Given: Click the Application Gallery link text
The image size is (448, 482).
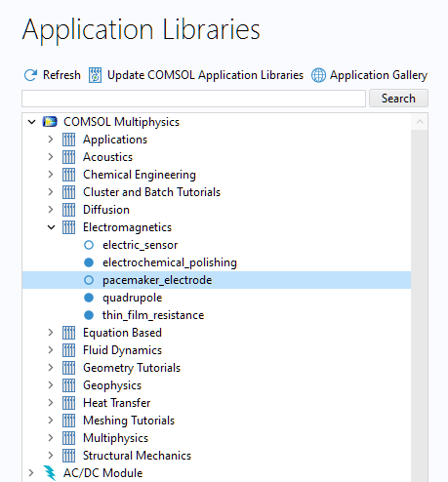Looking at the screenshot, I should [x=379, y=75].
